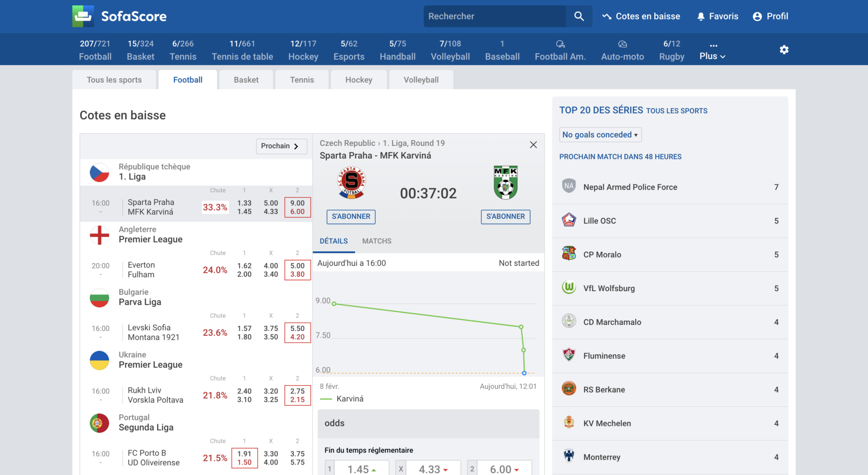
Task: Click the Karviná chart legend
Action: [x=342, y=399]
